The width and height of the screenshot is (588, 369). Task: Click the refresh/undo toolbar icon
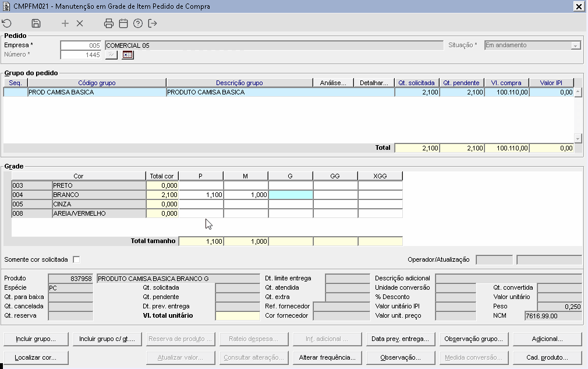tap(7, 23)
